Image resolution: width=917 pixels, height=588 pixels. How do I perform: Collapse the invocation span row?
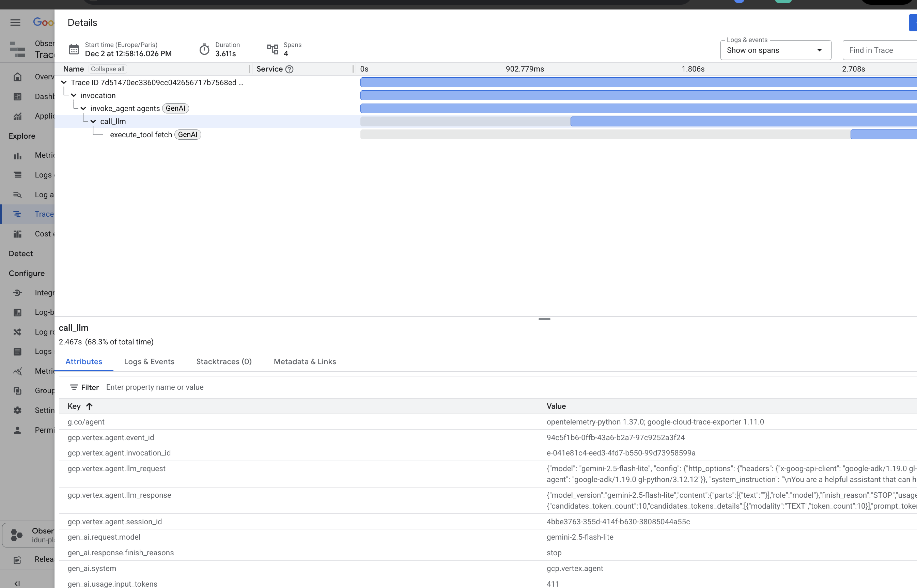tap(74, 95)
